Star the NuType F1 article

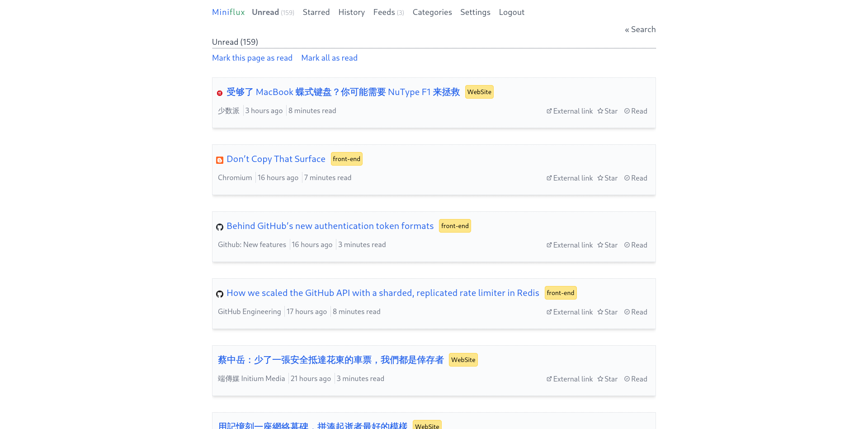click(607, 111)
